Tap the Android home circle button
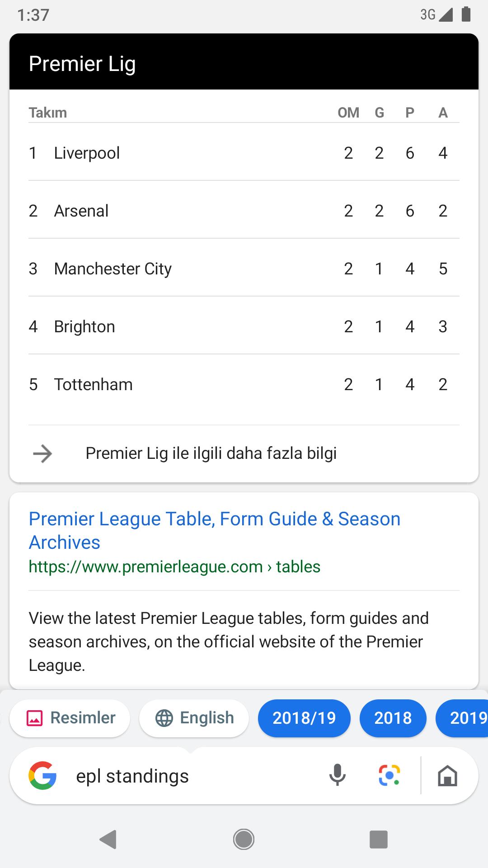Screen dimensions: 488x868 coord(244,840)
